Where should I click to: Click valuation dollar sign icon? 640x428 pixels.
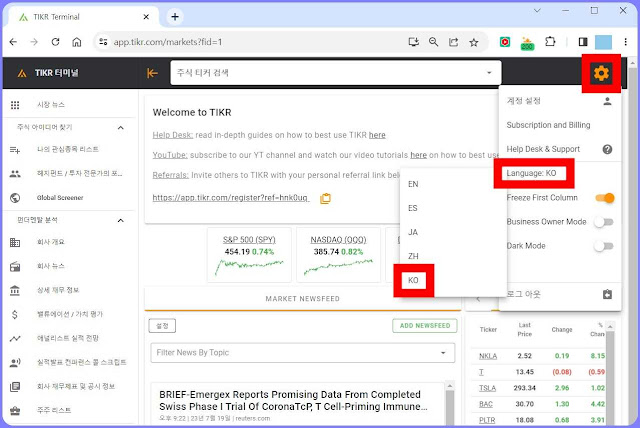click(x=15, y=315)
